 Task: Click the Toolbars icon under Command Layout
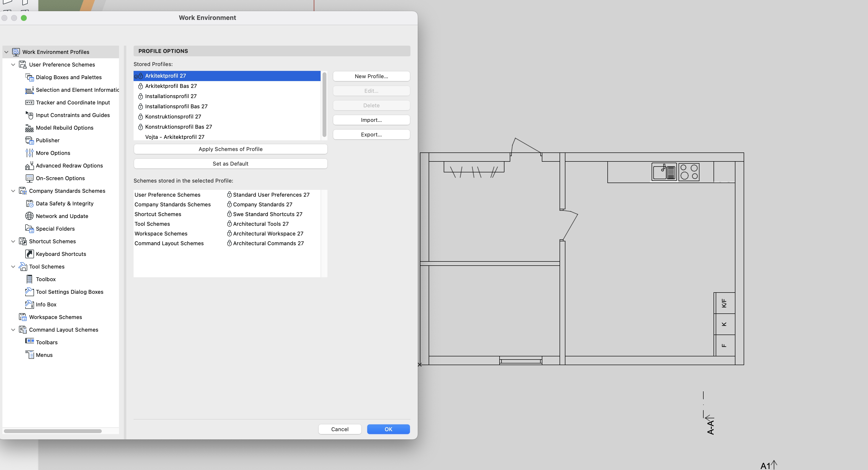(x=29, y=341)
